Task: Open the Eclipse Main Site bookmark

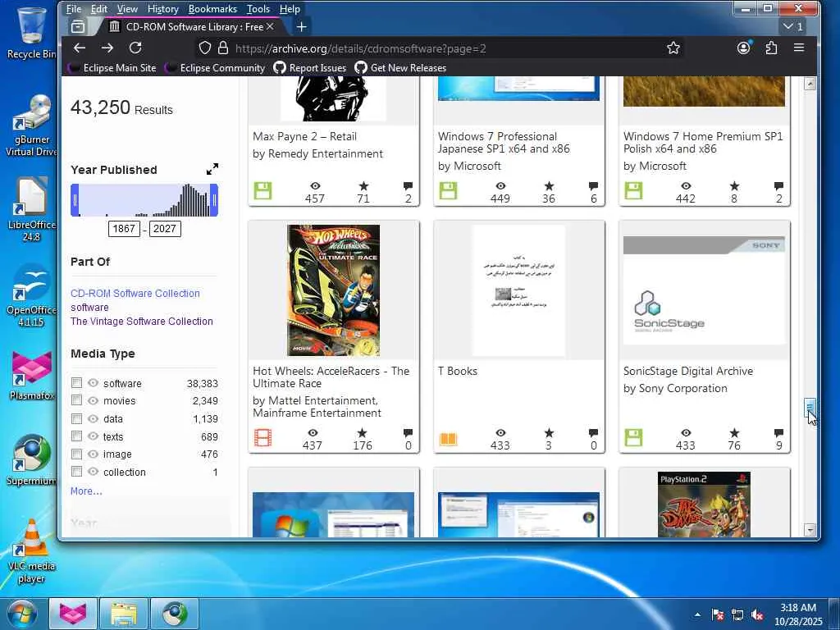Action: coord(113,68)
